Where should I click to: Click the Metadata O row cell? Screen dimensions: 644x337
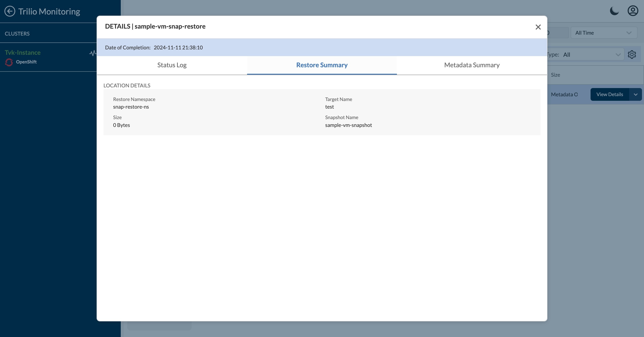(x=564, y=95)
